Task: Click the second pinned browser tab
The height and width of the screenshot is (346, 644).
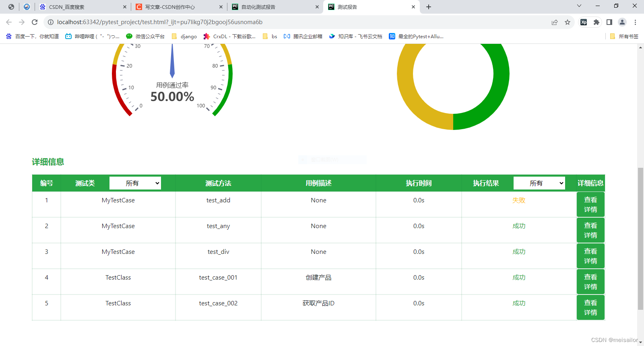Action: 27,7
